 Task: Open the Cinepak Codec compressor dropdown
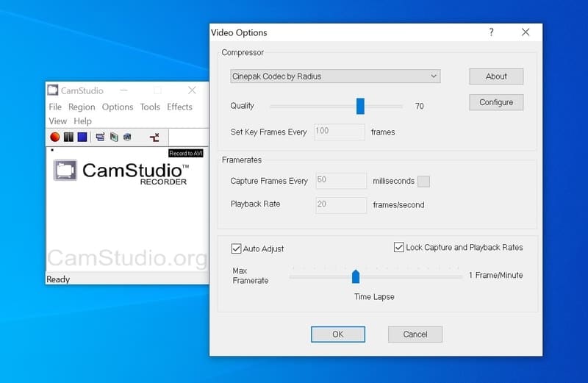click(x=335, y=76)
